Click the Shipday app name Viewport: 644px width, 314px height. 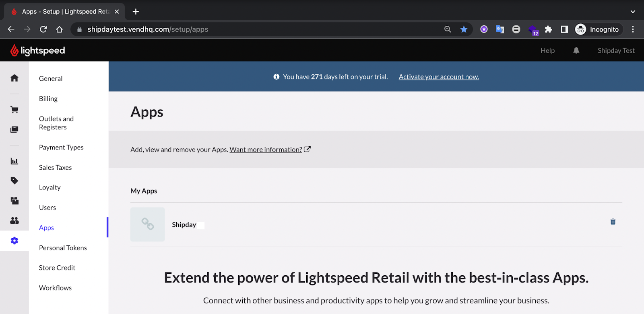pyautogui.click(x=184, y=225)
